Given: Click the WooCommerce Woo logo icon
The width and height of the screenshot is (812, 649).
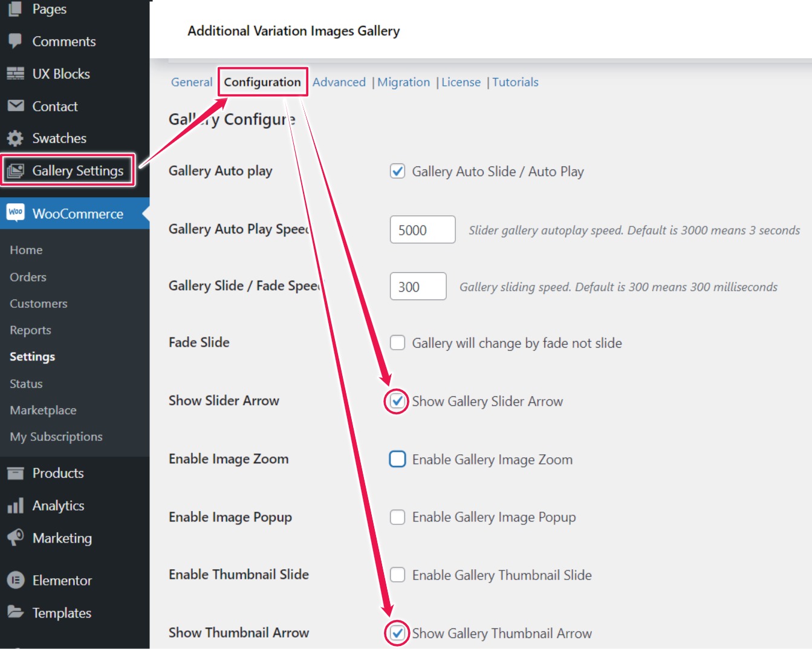Looking at the screenshot, I should pos(15,212).
